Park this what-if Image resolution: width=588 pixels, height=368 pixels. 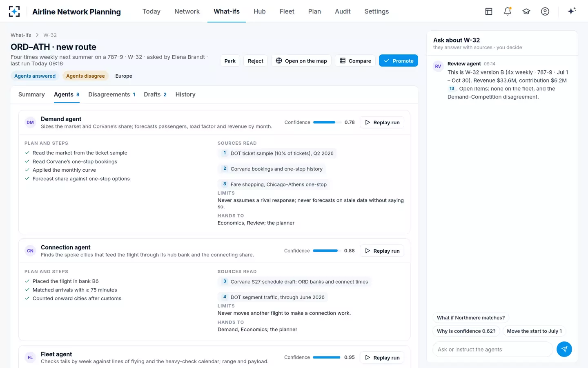pyautogui.click(x=230, y=61)
